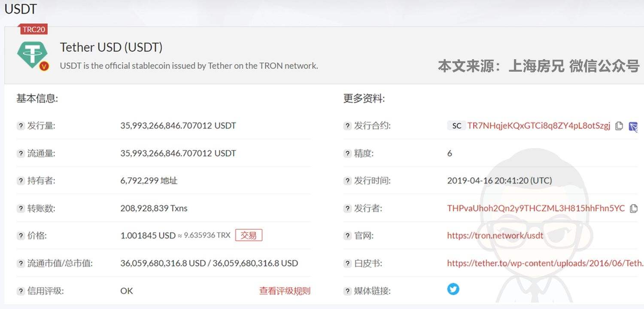Image resolution: width=644 pixels, height=309 pixels.
Task: Copy the contract address TR7NHqje...
Action: pos(619,126)
